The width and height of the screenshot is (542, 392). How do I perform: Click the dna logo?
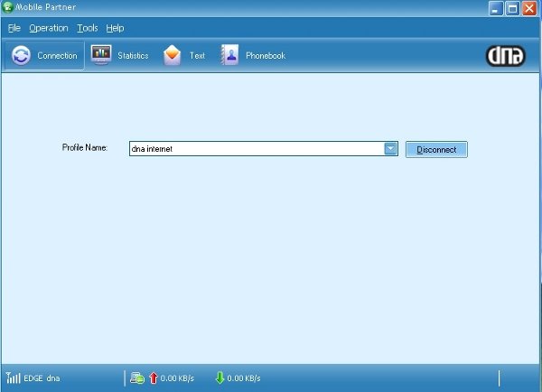(506, 56)
